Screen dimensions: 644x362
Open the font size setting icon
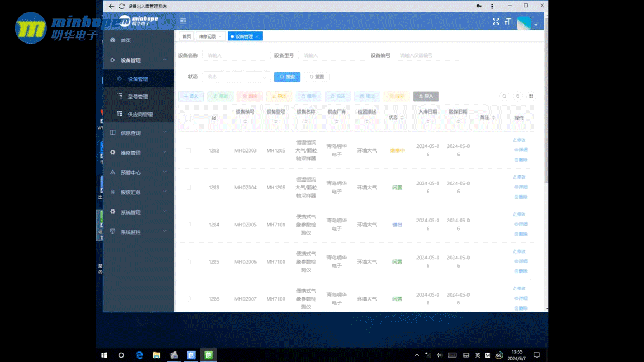pyautogui.click(x=508, y=21)
